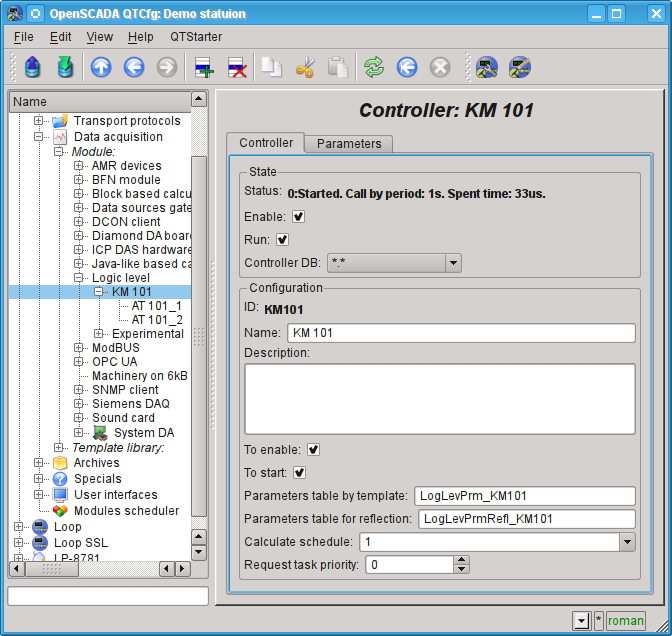Switch to the Parameters tab
Image resolution: width=672 pixels, height=636 pixels.
(x=349, y=144)
